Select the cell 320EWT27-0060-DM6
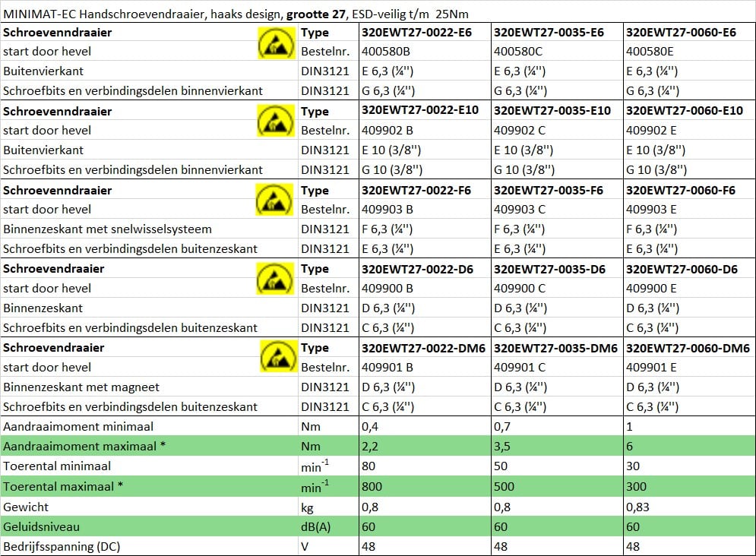Viewport: 756px width, 556px height. coord(688,349)
